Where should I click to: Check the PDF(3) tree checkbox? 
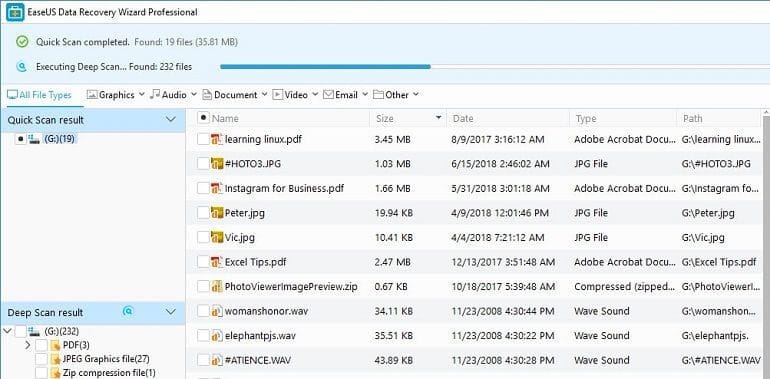click(41, 346)
